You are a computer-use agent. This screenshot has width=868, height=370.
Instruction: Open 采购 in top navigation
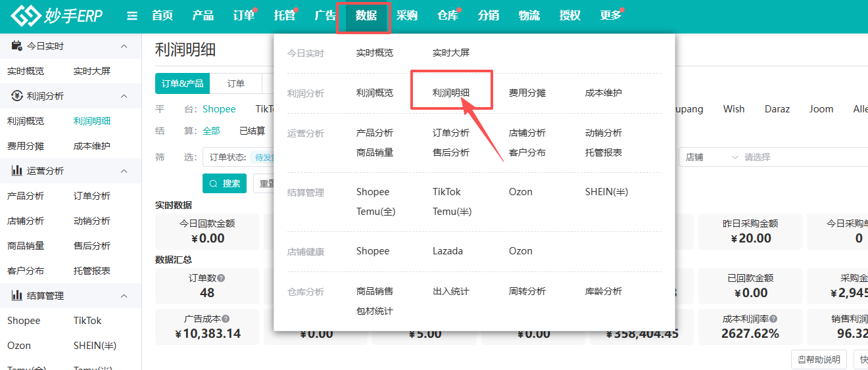pos(407,16)
